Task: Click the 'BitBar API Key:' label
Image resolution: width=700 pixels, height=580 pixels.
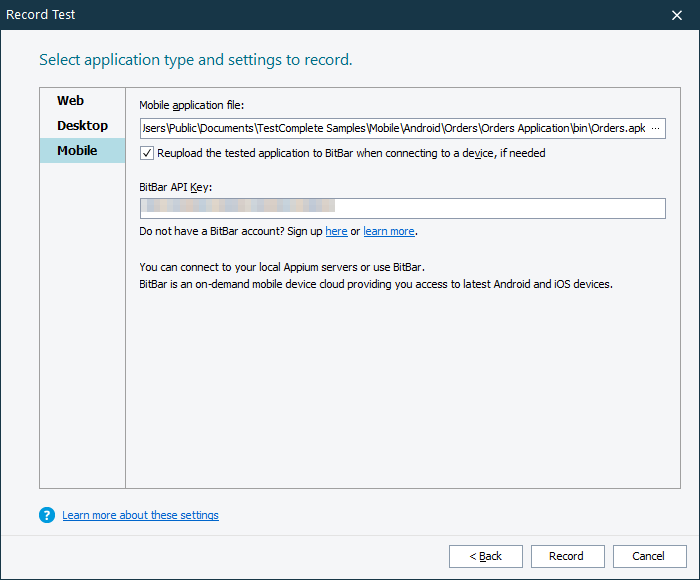Action: point(176,187)
